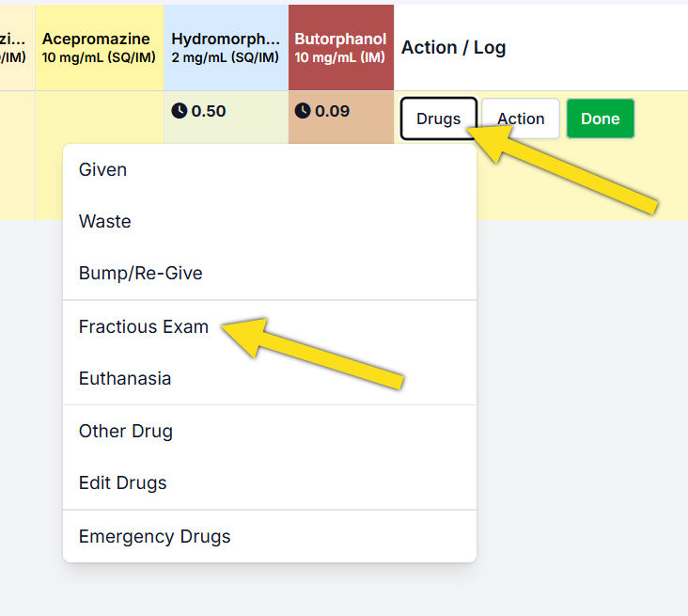Select Edit Drugs from the menu
The height and width of the screenshot is (616, 688).
click(x=123, y=483)
